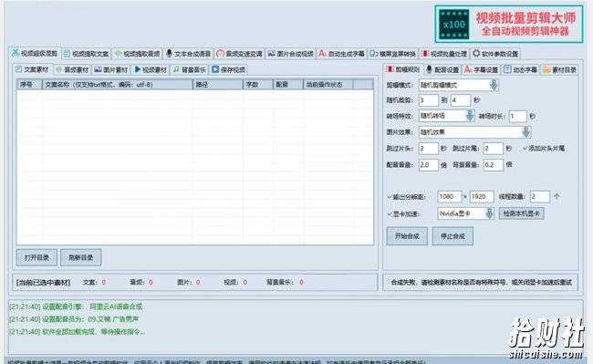Click the 背景音乐 count in the selection bar
The image size is (593, 364).
point(301,283)
